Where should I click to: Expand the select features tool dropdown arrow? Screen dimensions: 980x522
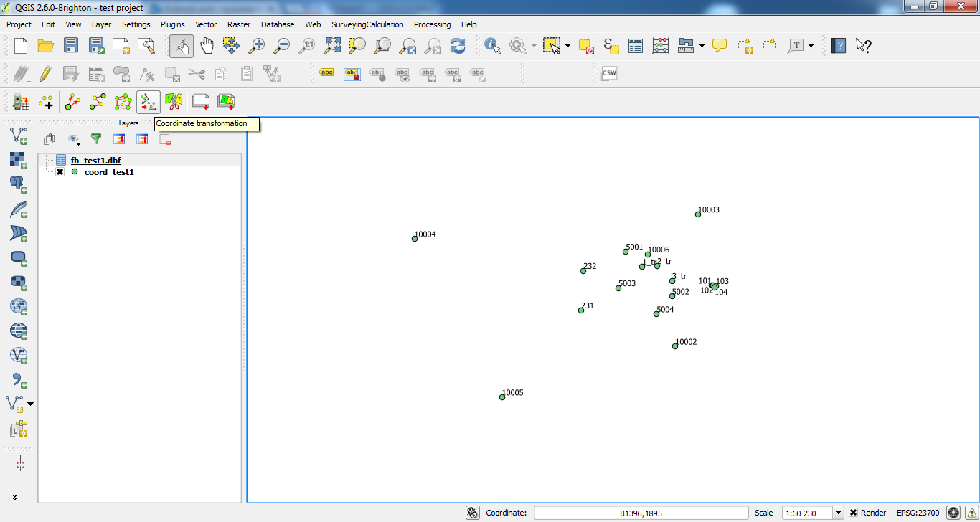point(568,46)
